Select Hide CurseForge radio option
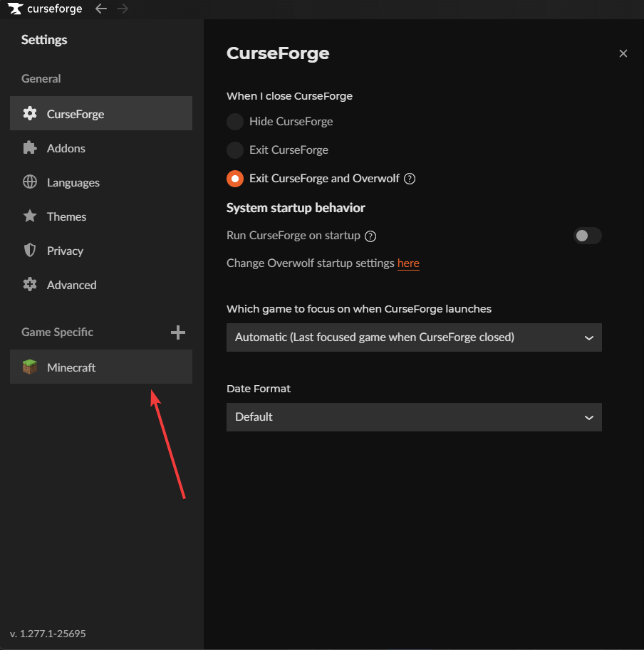 [x=235, y=122]
